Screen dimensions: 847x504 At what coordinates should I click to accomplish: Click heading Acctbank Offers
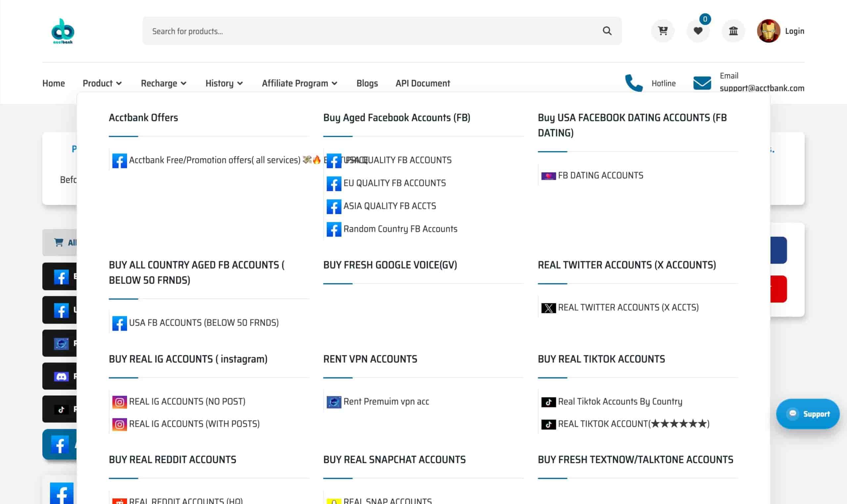coord(143,117)
